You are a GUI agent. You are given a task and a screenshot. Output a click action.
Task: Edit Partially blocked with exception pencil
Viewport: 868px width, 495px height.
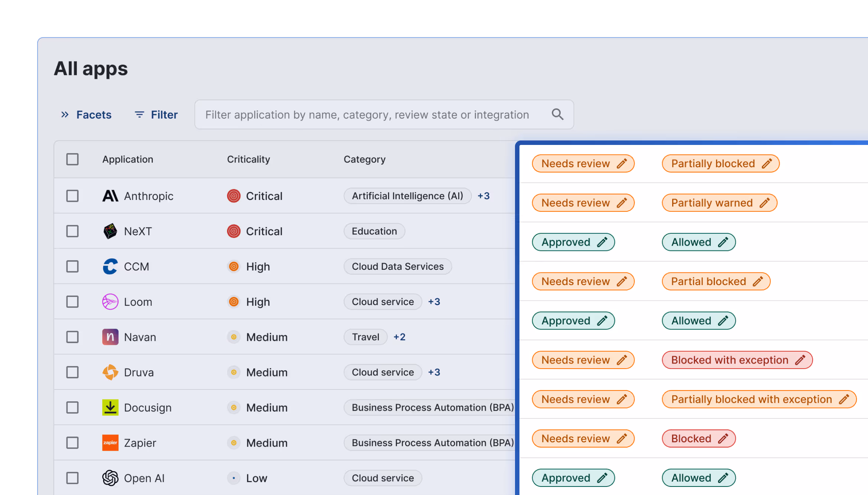[844, 399]
